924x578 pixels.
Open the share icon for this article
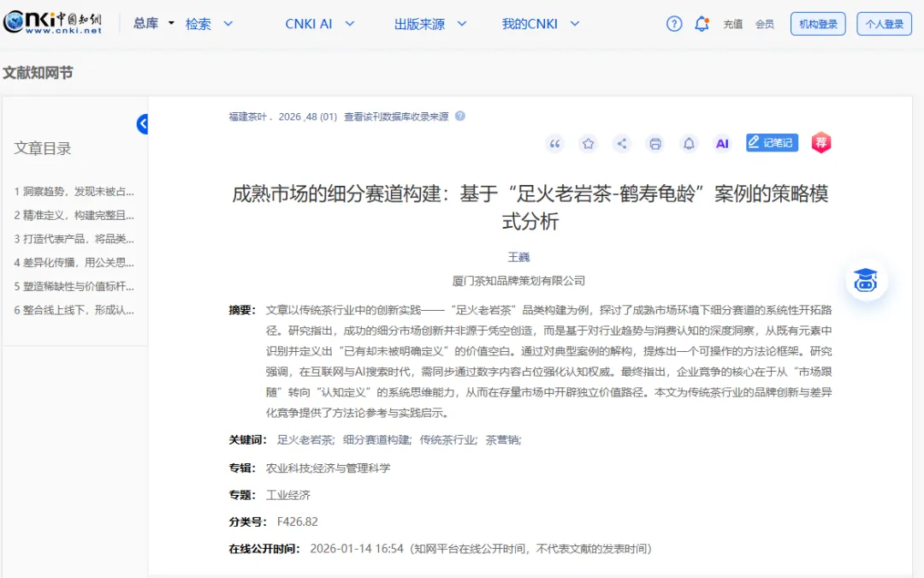click(x=621, y=144)
